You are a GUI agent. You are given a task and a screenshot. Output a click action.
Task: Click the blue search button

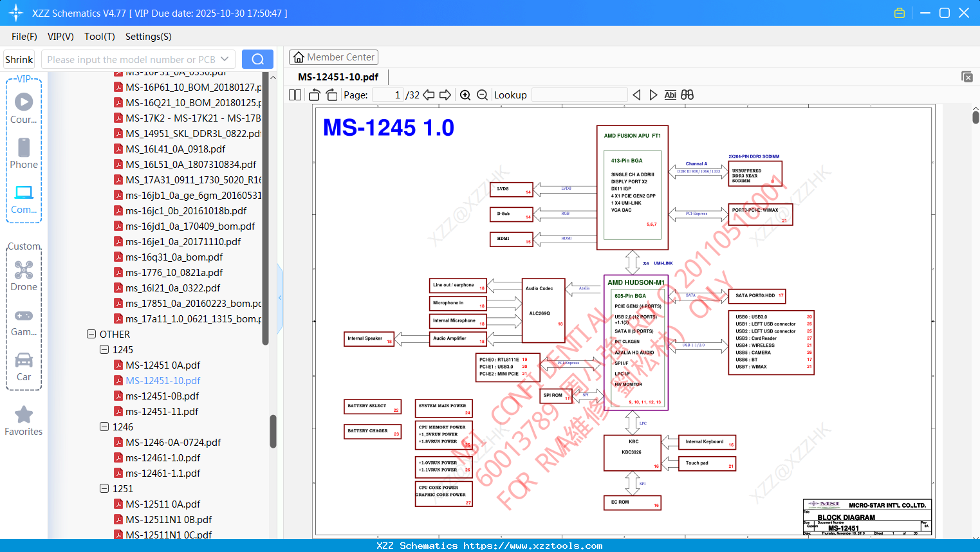point(257,59)
